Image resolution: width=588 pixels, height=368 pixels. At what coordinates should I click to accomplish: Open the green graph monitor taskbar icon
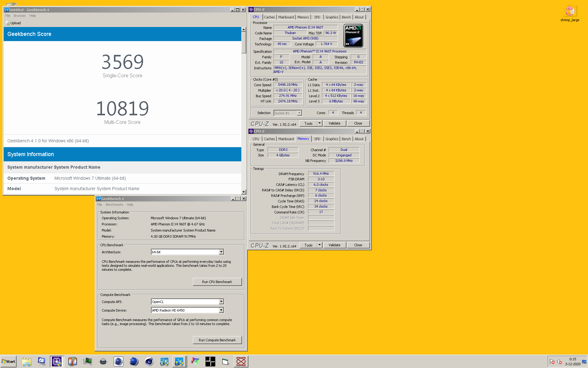[88, 362]
